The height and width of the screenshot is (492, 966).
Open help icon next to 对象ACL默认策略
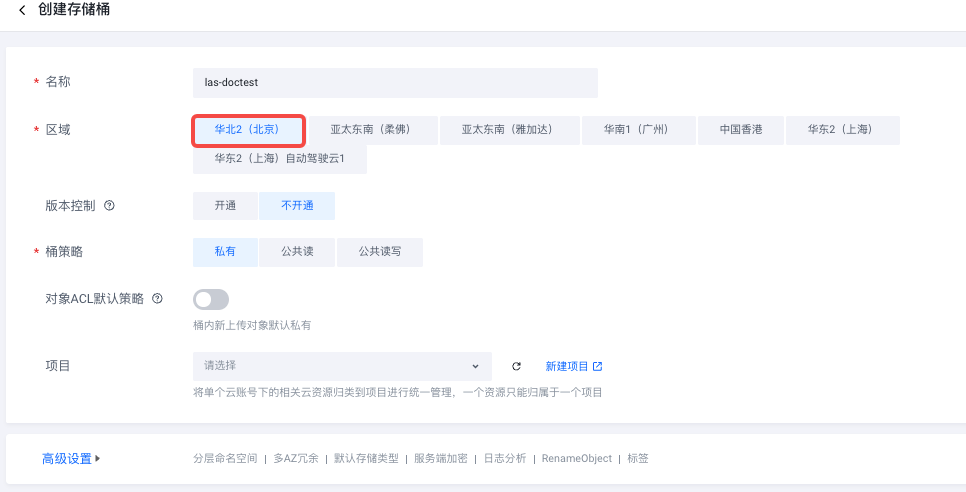coord(157,299)
